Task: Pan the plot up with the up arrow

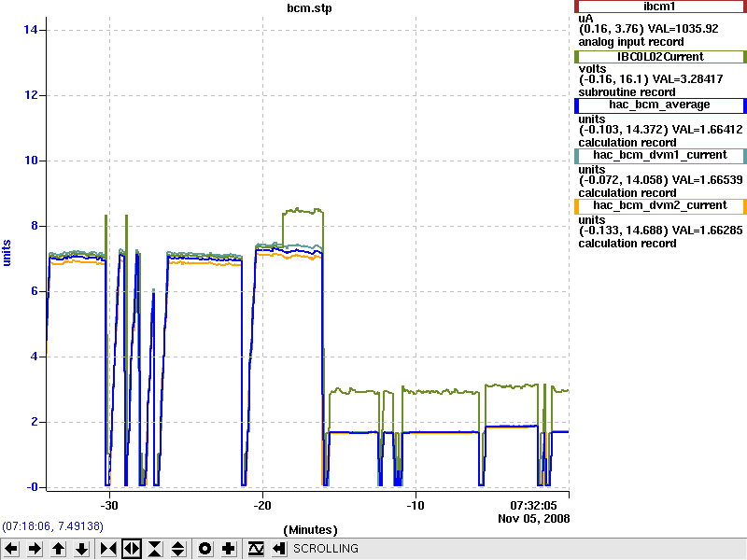Action: [x=59, y=549]
